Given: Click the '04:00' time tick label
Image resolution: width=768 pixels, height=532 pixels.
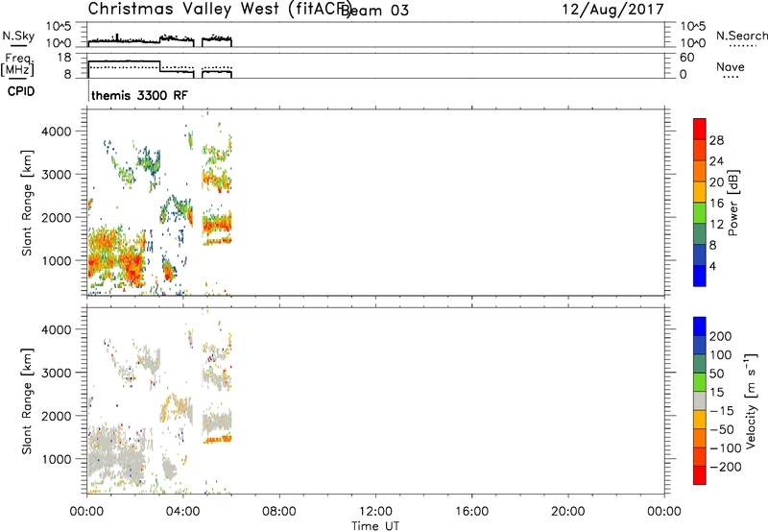Looking at the screenshot, I should click(x=182, y=512).
